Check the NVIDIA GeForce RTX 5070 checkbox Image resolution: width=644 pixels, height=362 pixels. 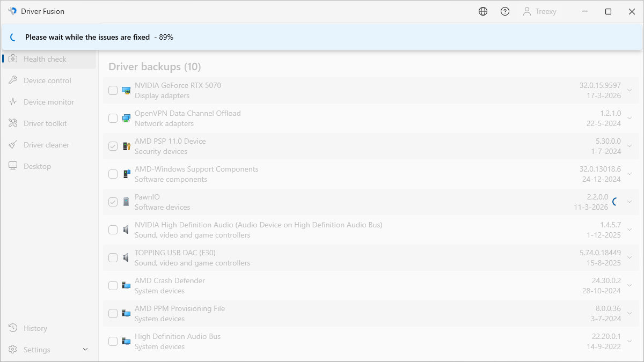pos(113,91)
